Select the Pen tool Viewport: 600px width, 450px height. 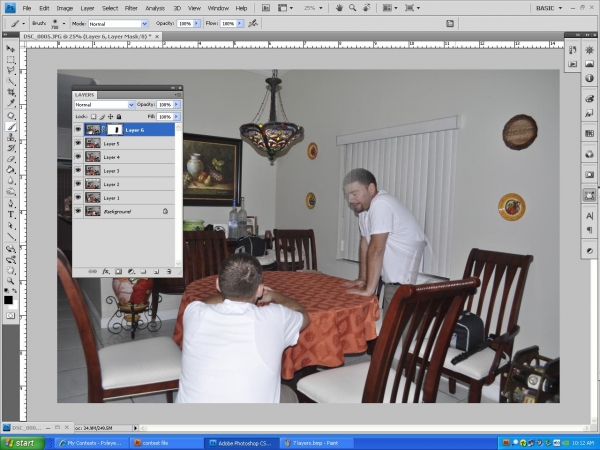10,204
